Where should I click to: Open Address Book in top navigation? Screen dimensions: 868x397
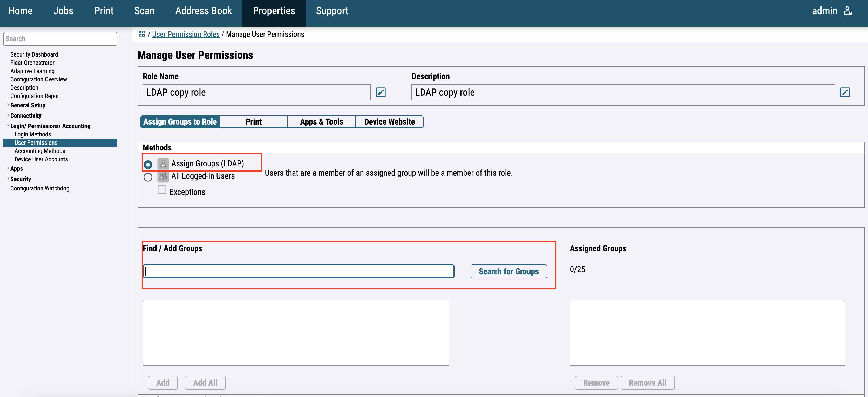click(x=204, y=11)
